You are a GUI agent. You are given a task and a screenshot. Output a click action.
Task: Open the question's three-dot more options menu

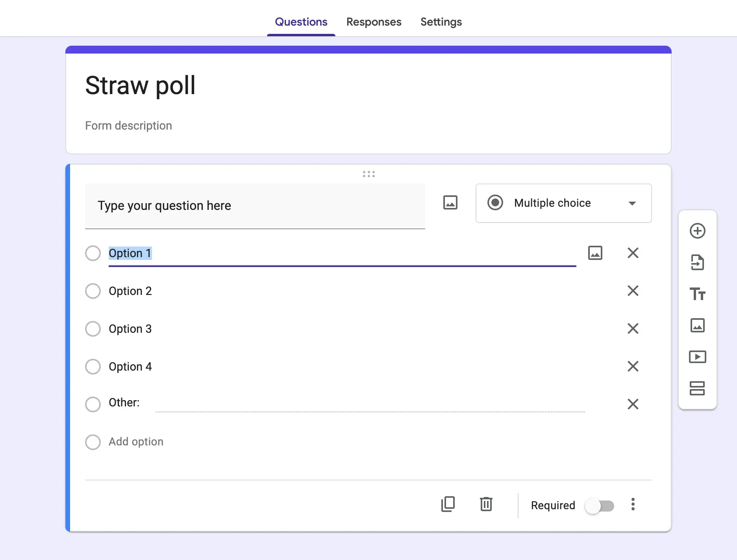point(633,504)
